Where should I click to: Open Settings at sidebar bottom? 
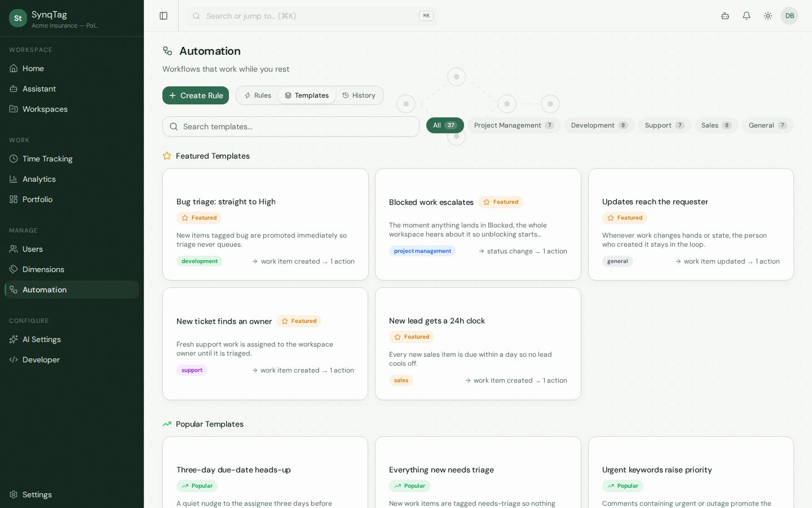[x=72, y=494]
